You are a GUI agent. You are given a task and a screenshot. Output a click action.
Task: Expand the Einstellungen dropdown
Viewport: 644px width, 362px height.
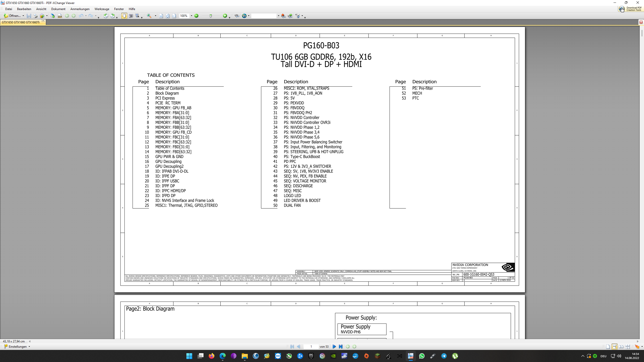coord(29,347)
